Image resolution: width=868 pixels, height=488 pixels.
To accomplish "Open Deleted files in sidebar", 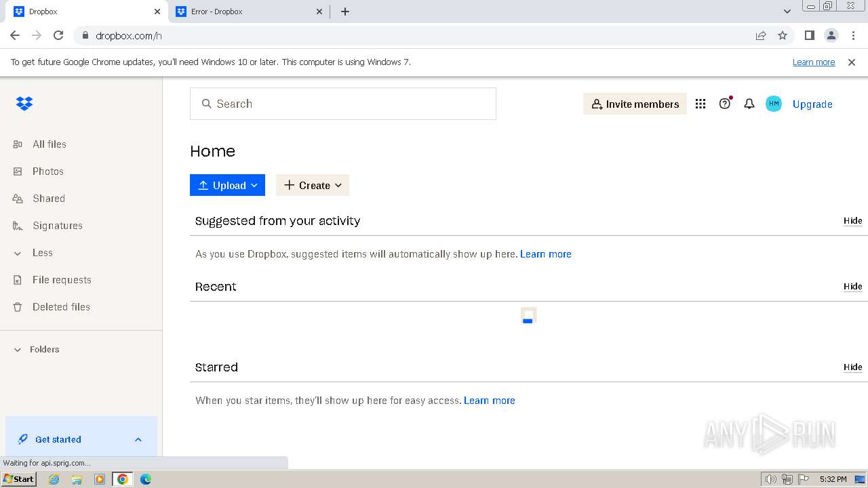I will (x=60, y=307).
